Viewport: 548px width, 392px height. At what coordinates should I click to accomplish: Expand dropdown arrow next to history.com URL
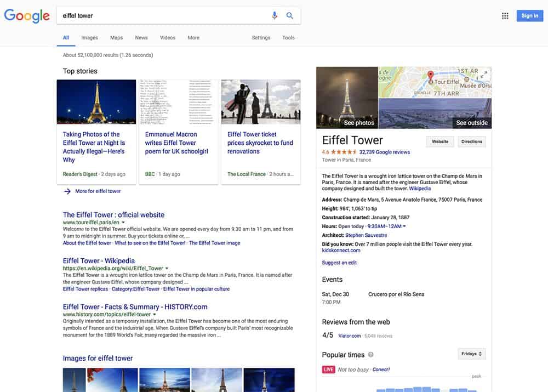(155, 314)
